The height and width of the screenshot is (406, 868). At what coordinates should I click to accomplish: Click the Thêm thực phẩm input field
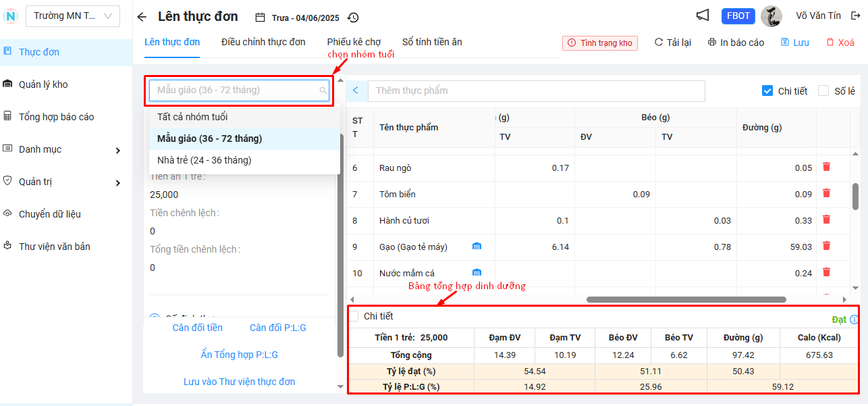(x=537, y=91)
